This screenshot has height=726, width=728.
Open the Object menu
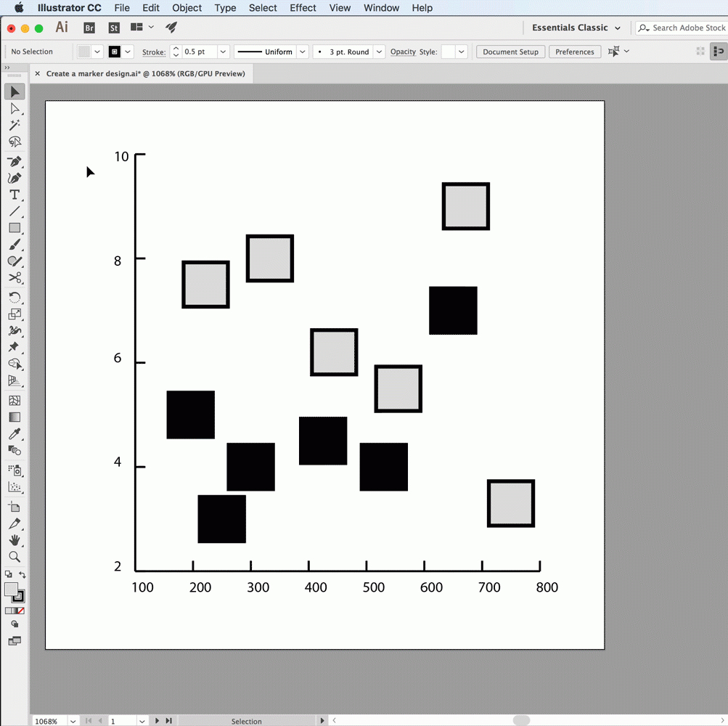(x=187, y=8)
